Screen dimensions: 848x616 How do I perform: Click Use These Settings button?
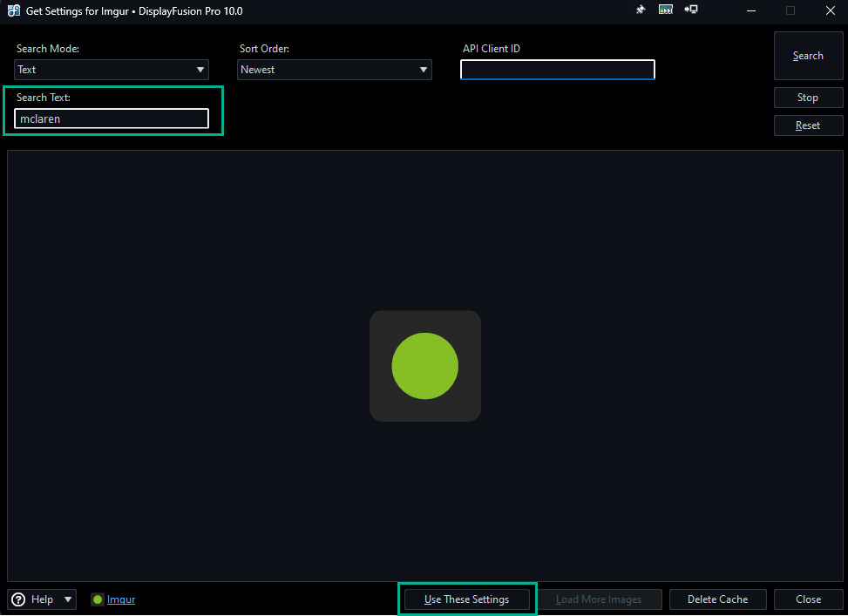[467, 599]
